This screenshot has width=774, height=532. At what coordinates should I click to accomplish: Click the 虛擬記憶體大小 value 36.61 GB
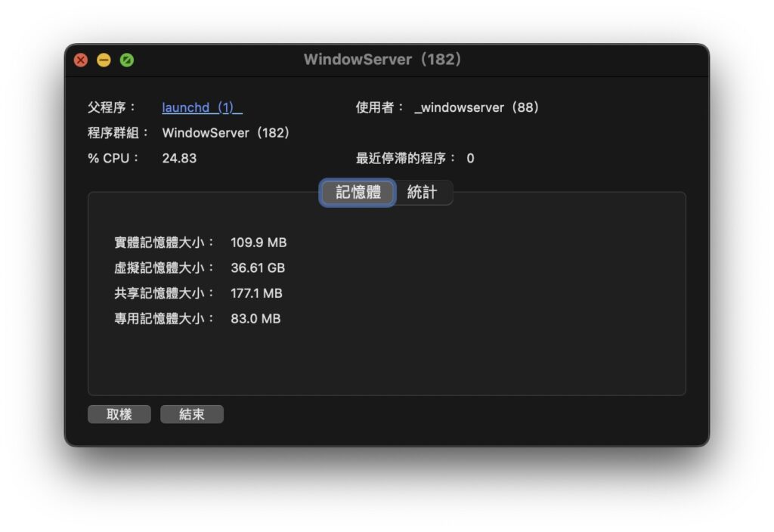tap(257, 268)
